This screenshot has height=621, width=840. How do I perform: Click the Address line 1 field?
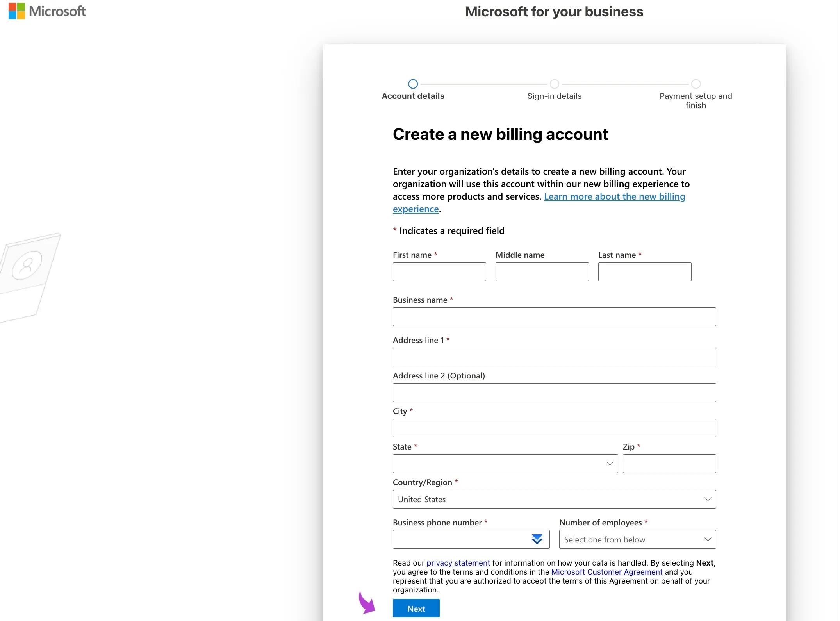tap(554, 357)
